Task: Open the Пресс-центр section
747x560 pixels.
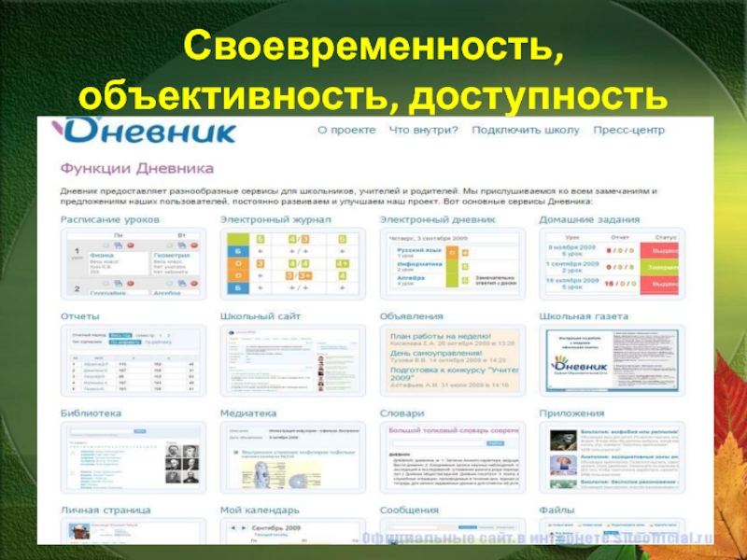Action: point(628,130)
